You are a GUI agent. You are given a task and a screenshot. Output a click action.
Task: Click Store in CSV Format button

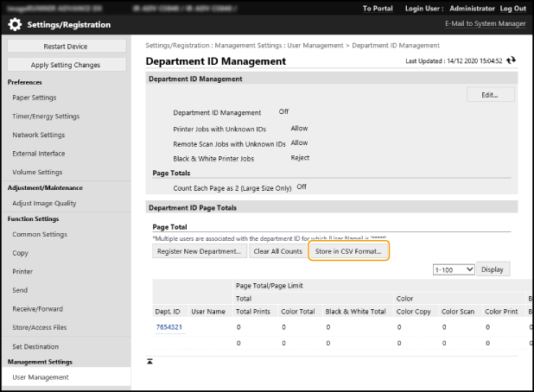[x=348, y=251]
